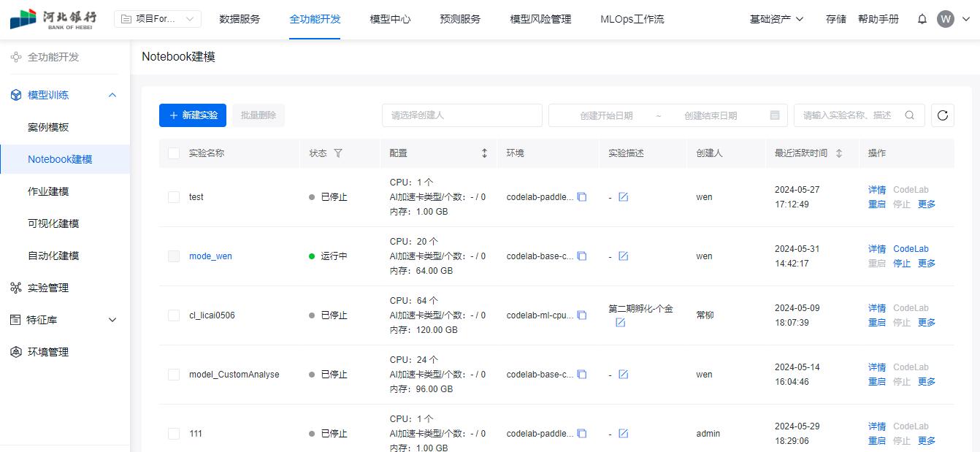Open the mode_wen experiment name link
The height and width of the screenshot is (452, 980).
click(x=210, y=256)
